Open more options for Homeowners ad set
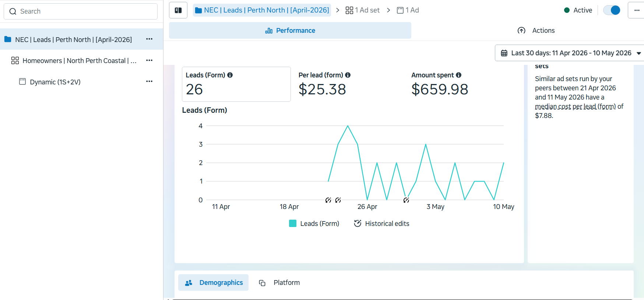 (149, 60)
